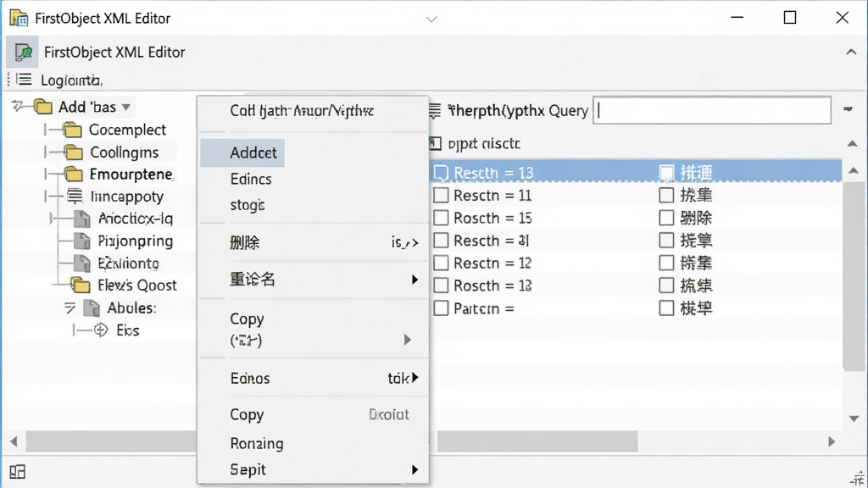Click the right arrow of the horizontal scrollbar
Screen dimensions: 868x488
[832, 441]
